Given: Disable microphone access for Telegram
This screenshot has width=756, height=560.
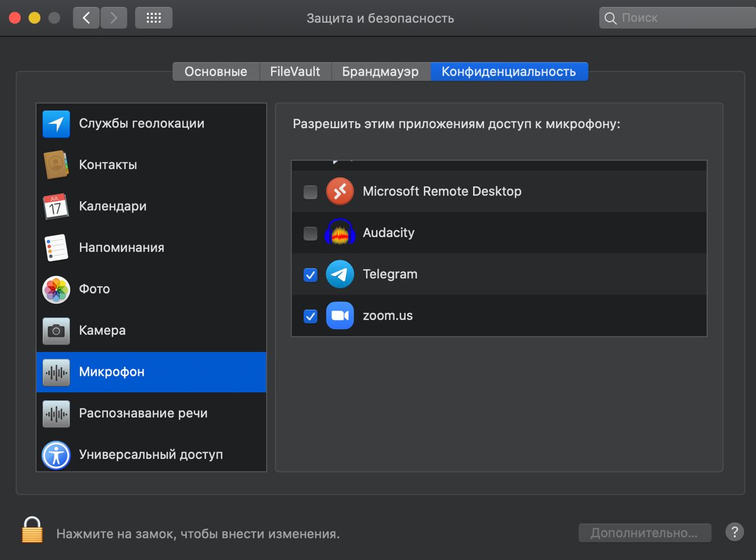Looking at the screenshot, I should (x=310, y=275).
